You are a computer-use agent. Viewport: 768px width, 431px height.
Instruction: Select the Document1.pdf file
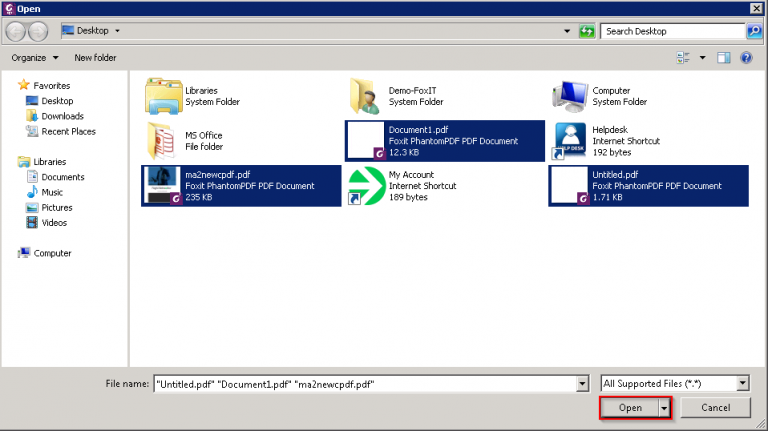coord(443,140)
